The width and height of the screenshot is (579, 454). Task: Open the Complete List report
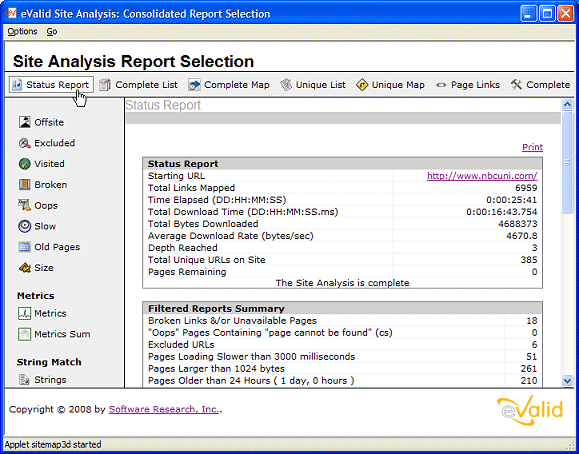pos(139,85)
